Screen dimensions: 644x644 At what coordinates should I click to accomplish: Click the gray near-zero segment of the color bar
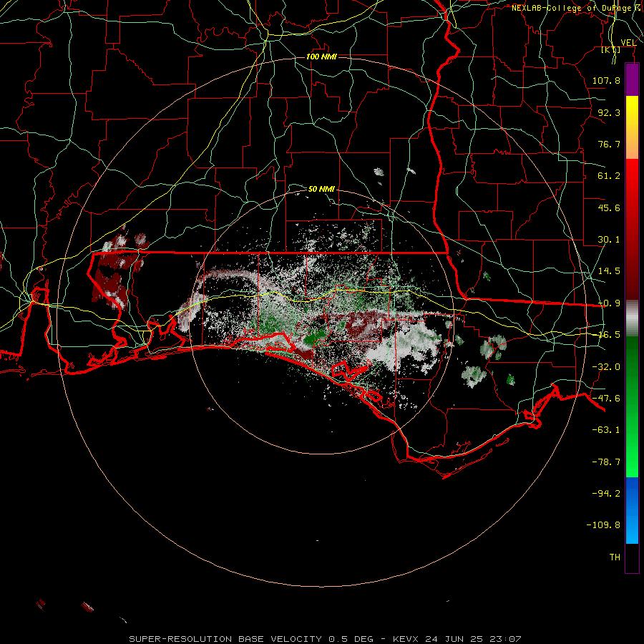click(x=632, y=318)
